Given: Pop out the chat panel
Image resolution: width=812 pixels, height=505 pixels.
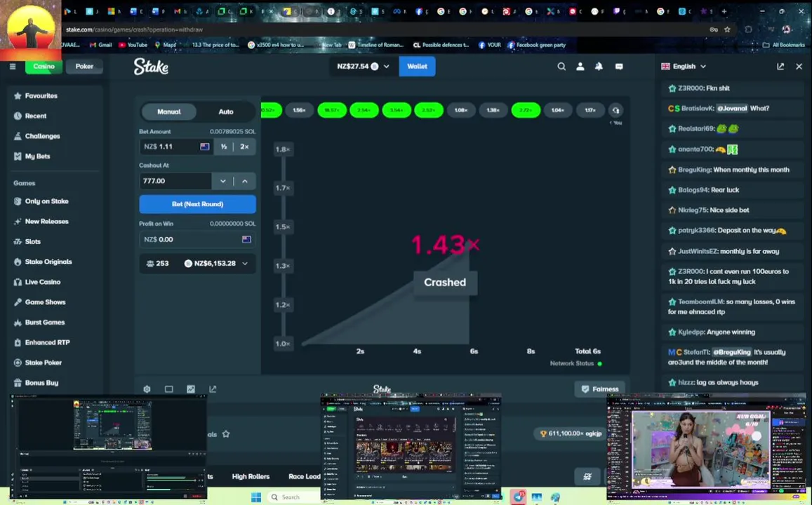Looking at the screenshot, I should coord(780,66).
